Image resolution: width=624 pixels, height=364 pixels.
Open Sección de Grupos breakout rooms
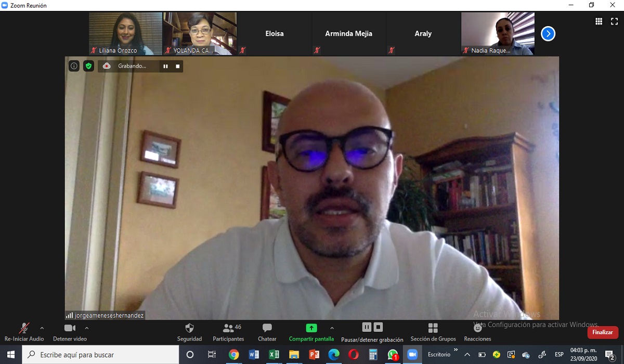pyautogui.click(x=433, y=332)
